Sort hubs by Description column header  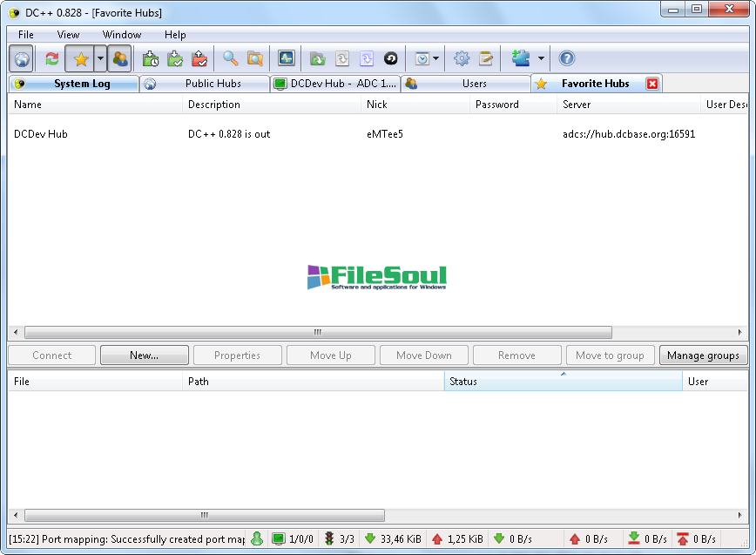pyautogui.click(x=272, y=105)
